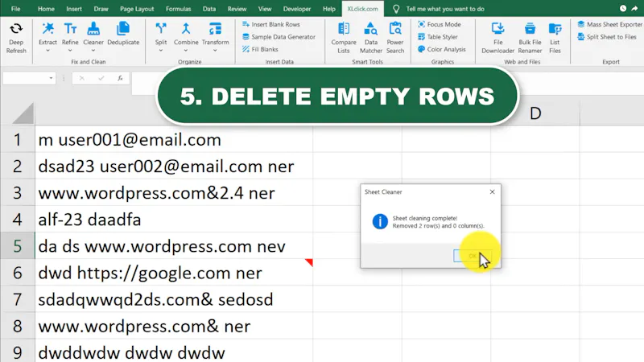
Task: Expand the Transform dropdown arrow
Action: [215, 51]
